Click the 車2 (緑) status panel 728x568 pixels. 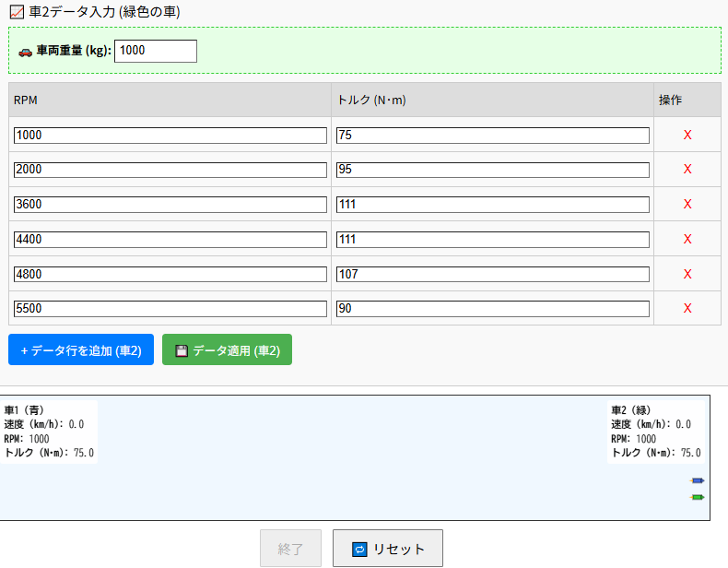click(x=655, y=432)
